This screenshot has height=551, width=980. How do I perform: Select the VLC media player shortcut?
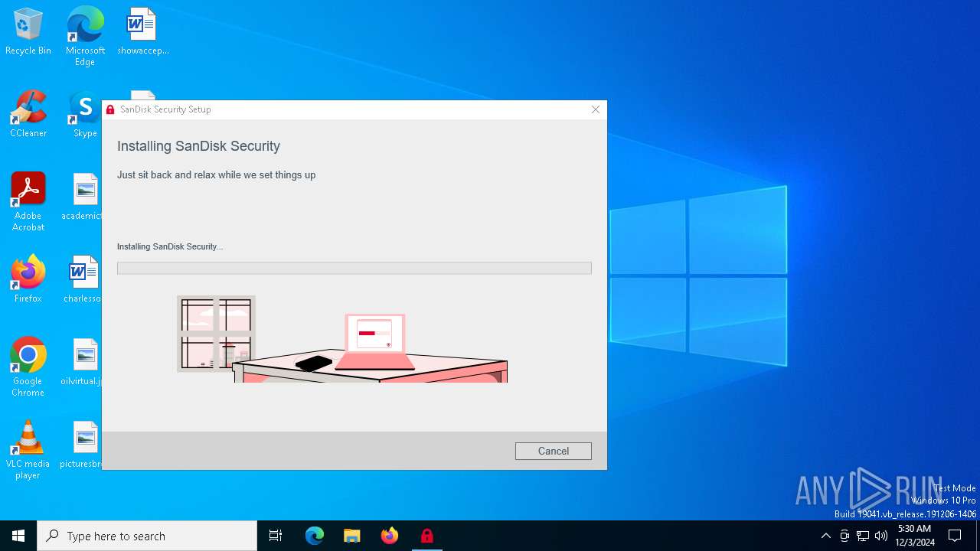coord(28,449)
